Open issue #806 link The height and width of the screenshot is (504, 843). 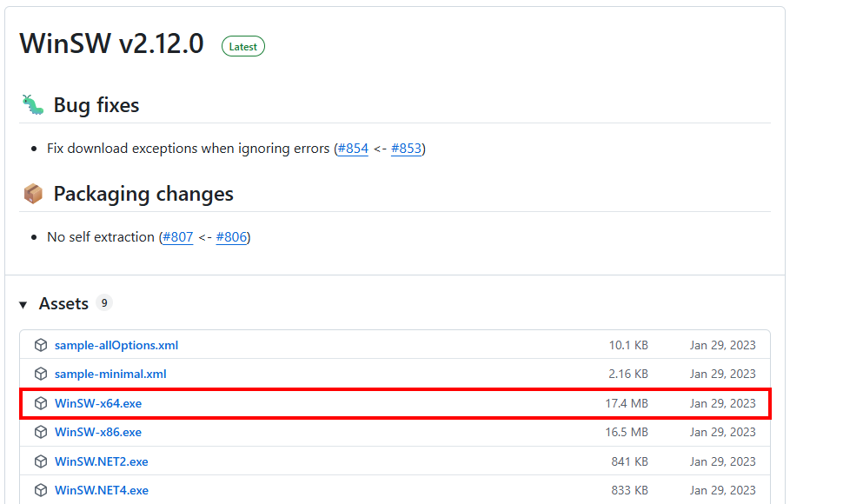click(x=231, y=237)
